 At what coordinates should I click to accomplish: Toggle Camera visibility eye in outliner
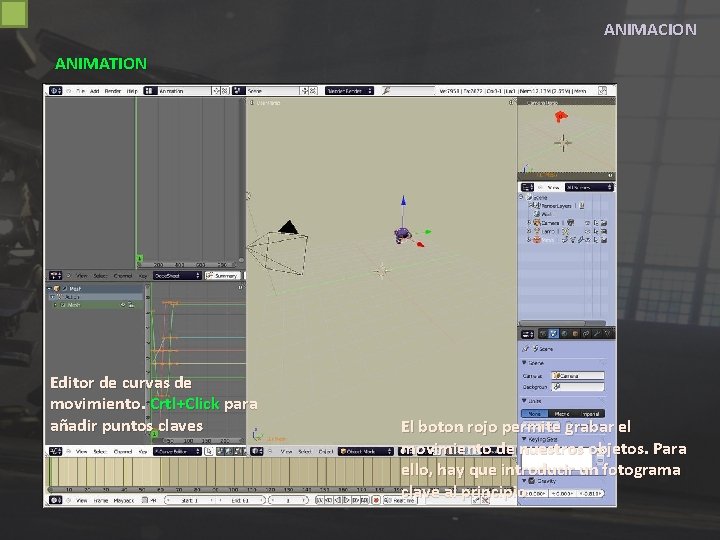(x=587, y=223)
